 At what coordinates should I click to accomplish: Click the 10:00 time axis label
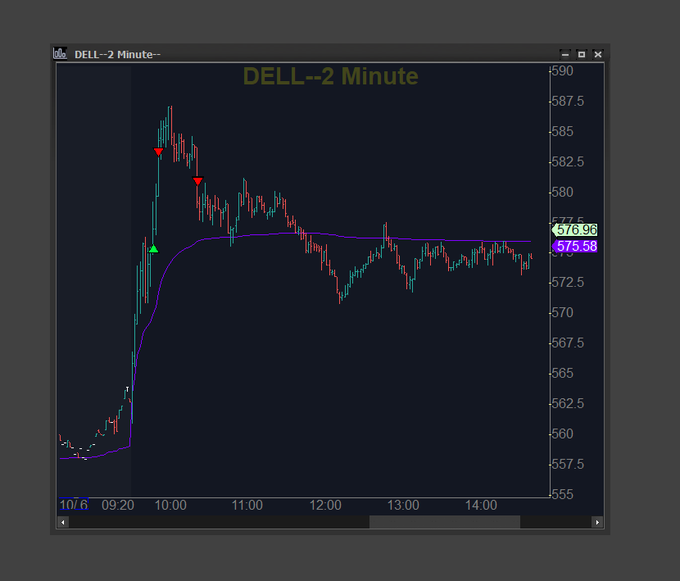pyautogui.click(x=170, y=505)
